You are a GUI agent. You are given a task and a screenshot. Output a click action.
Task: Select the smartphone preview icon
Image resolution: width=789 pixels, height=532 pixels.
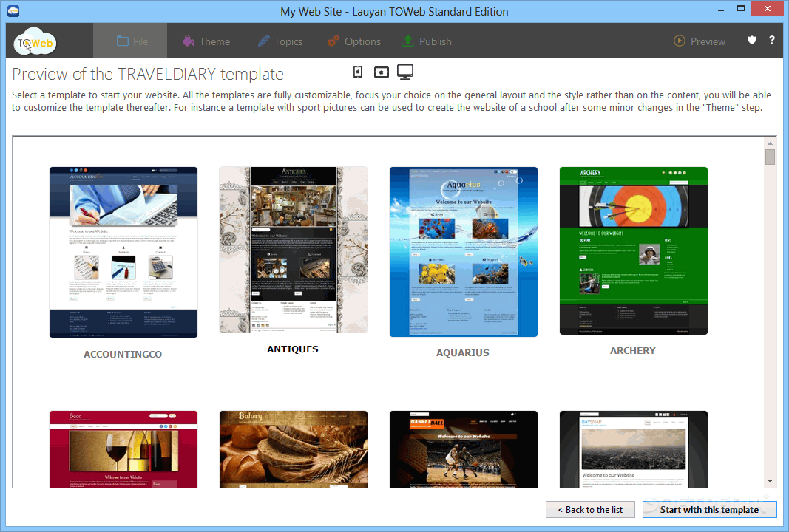tap(358, 72)
